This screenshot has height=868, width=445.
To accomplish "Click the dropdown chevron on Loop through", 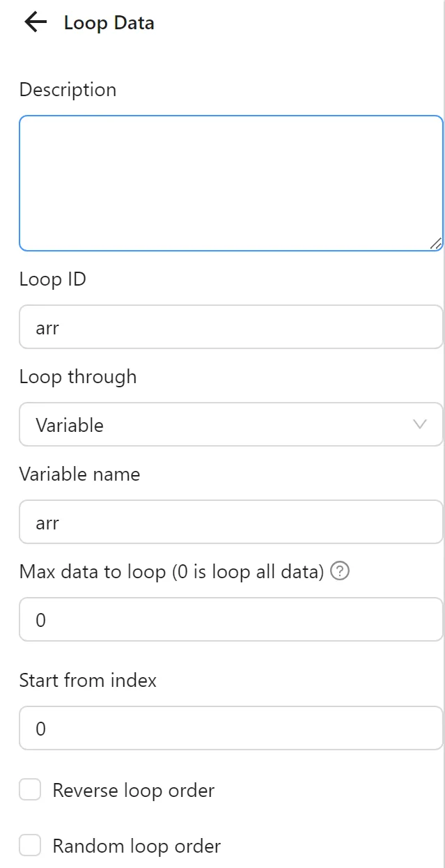I will (x=419, y=424).
